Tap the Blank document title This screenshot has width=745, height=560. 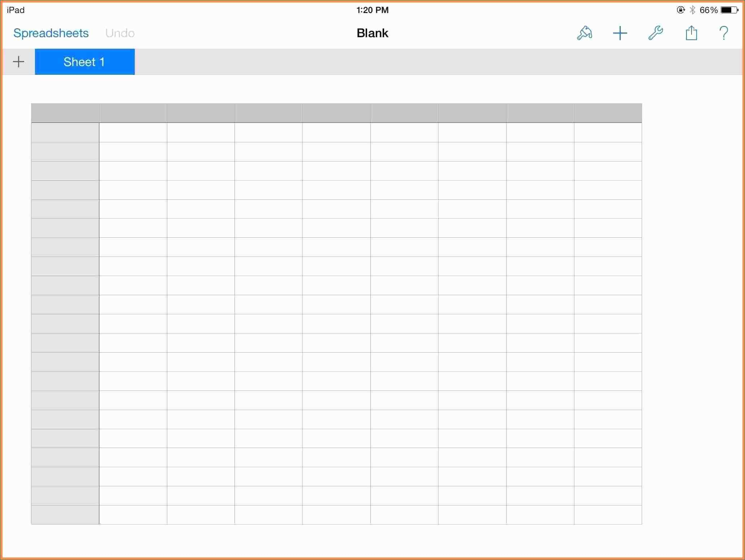click(x=372, y=33)
